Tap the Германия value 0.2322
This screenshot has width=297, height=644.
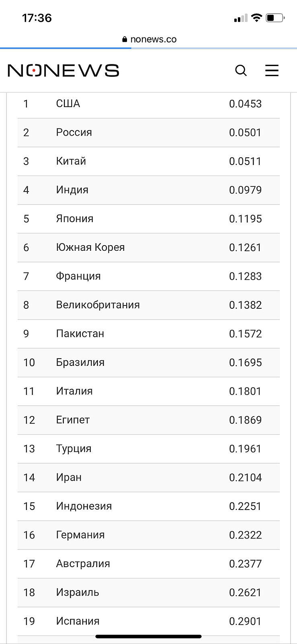tap(245, 535)
